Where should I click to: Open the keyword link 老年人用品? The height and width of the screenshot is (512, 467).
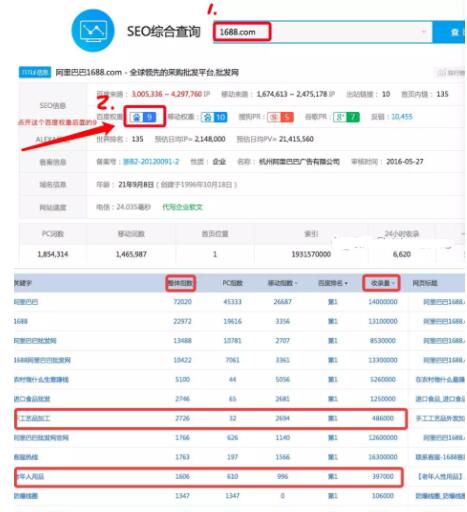29,476
